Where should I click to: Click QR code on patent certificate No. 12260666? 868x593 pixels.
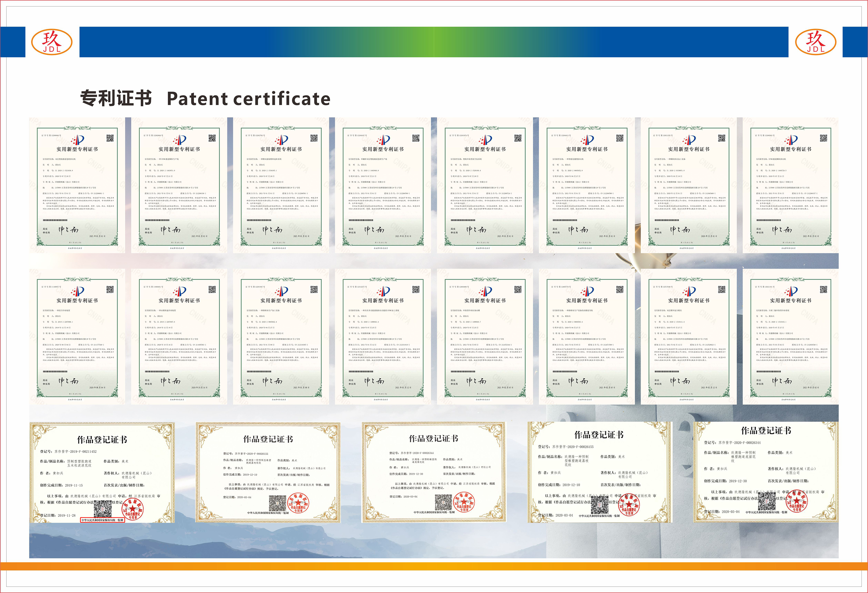coord(110,138)
